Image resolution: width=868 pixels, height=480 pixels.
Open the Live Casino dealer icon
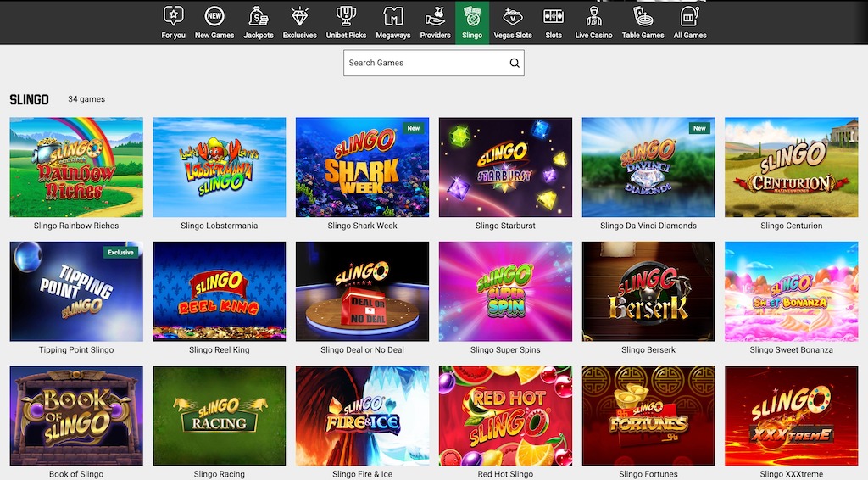593,16
